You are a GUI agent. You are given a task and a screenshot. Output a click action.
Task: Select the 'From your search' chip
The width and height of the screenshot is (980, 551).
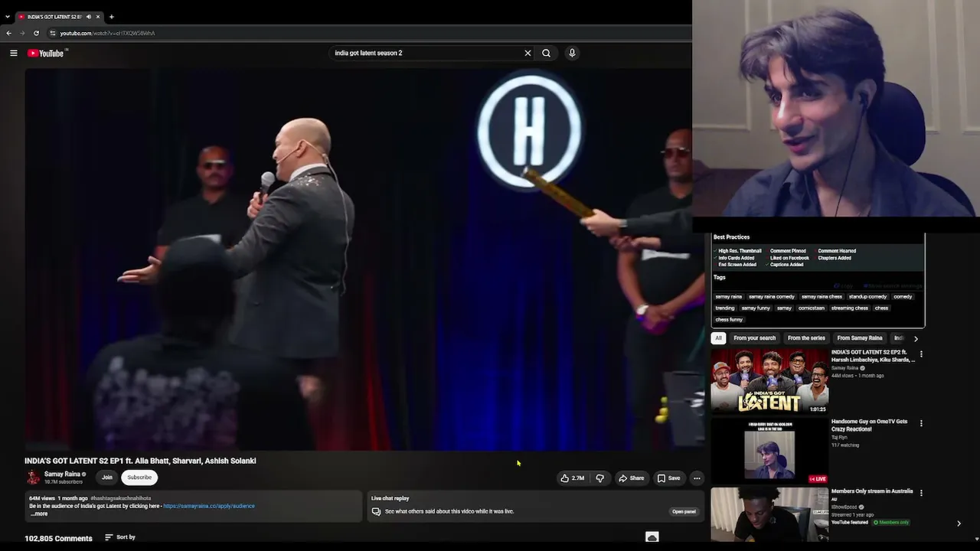pos(754,338)
